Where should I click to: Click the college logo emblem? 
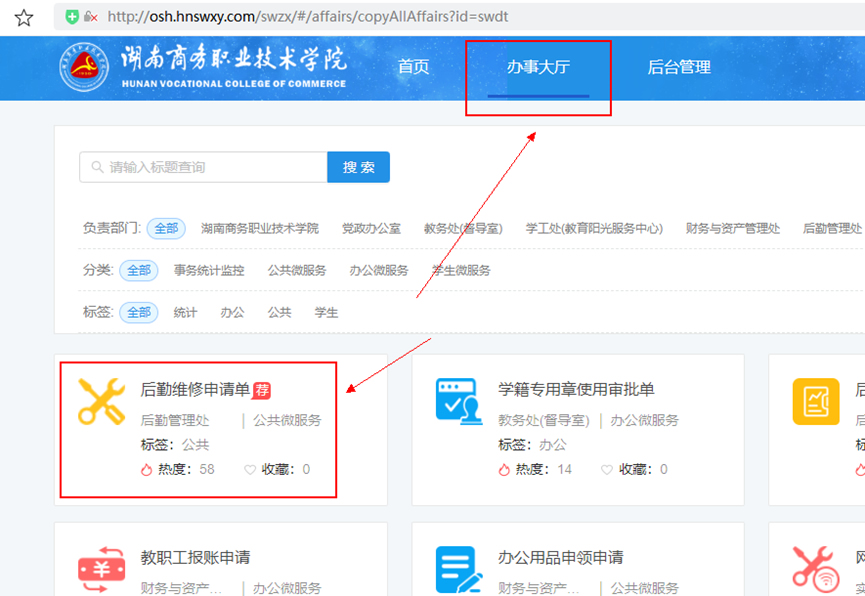[x=84, y=68]
